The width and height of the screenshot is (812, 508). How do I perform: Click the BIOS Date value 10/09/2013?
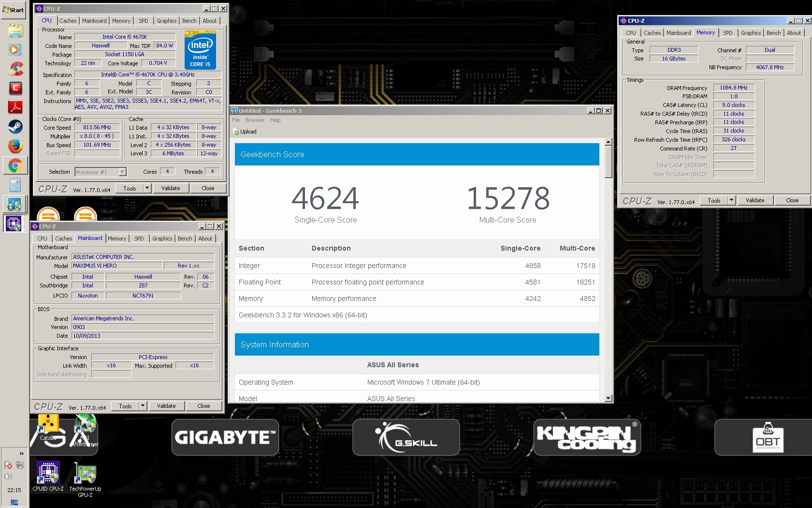tap(143, 336)
